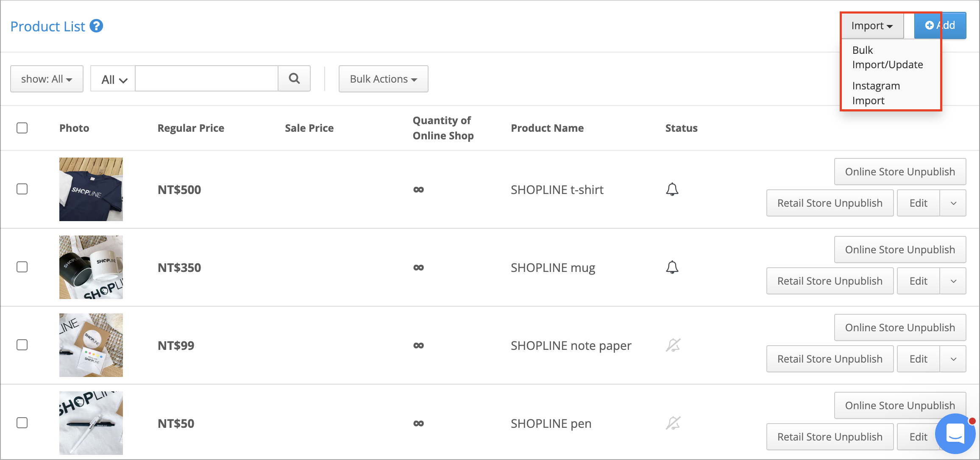Screen dimensions: 980x460
Task: Click Edit for SHOPLINE note paper
Action: (x=919, y=359)
